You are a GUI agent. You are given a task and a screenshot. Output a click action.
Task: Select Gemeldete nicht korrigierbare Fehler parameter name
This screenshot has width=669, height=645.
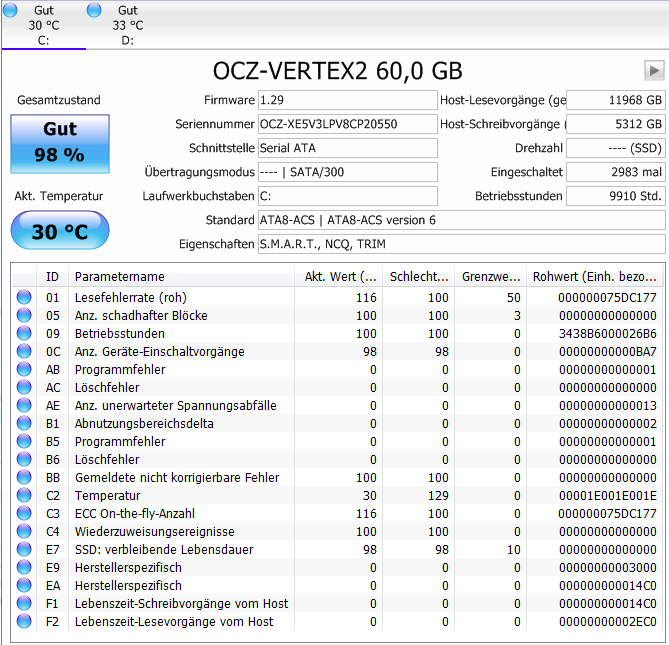coord(177,477)
